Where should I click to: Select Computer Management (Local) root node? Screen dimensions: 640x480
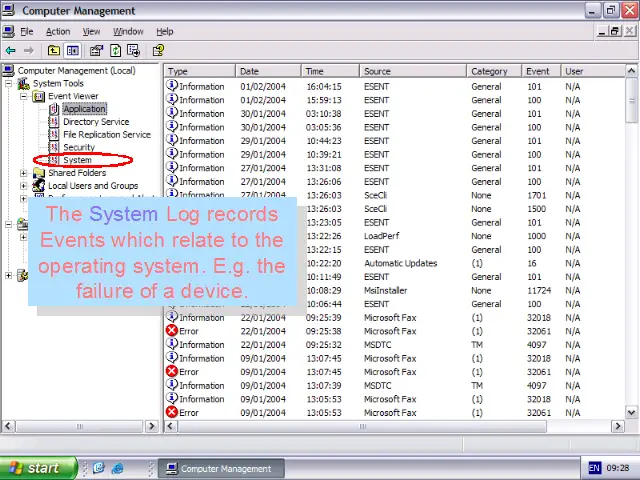tap(76, 71)
